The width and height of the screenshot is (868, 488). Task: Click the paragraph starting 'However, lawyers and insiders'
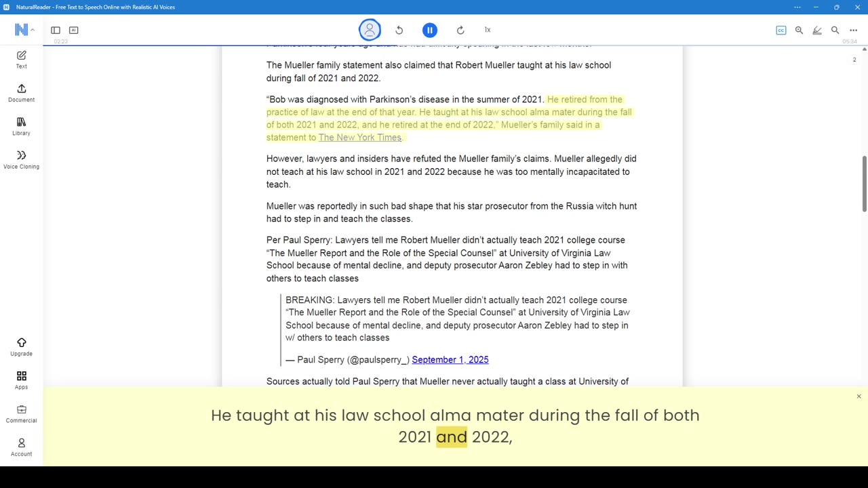pos(452,171)
